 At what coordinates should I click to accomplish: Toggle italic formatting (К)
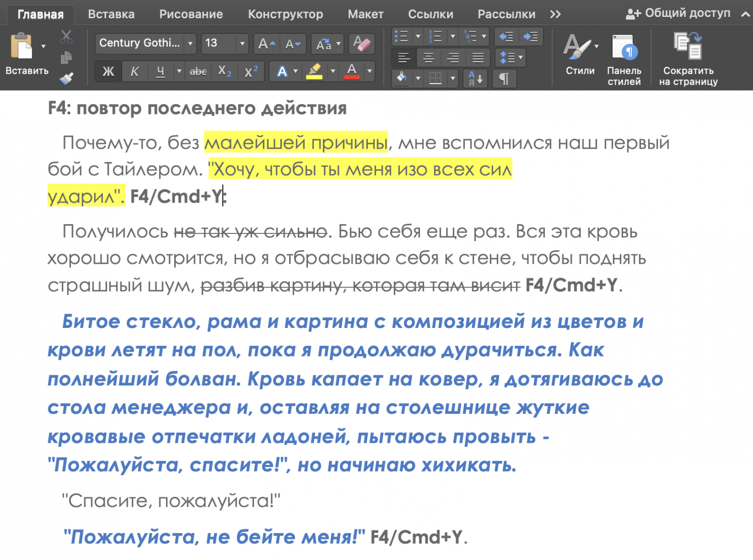click(x=134, y=71)
